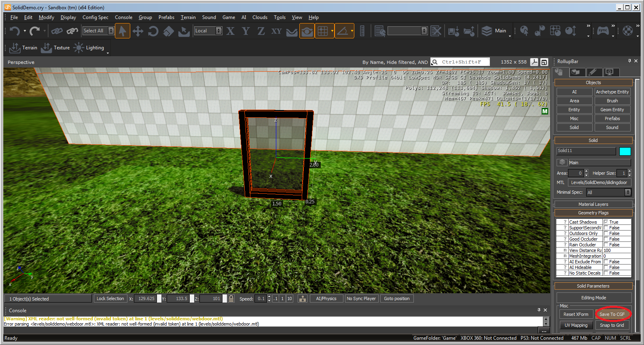Image resolution: width=644 pixels, height=345 pixels.
Task: Collapse the Solid Parameters rollup
Action: (x=593, y=286)
